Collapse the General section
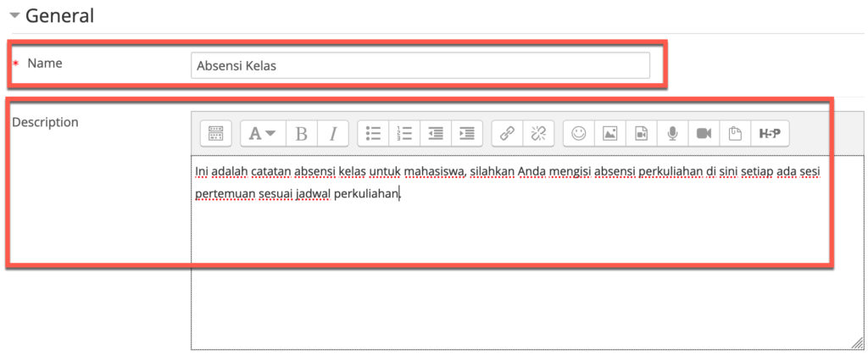Viewport: 868px width, 356px height. click(x=14, y=15)
